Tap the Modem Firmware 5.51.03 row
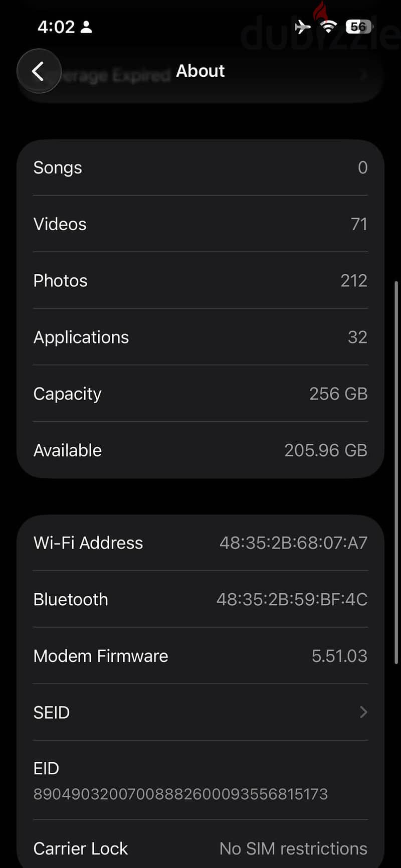This screenshot has width=401, height=868. [200, 656]
